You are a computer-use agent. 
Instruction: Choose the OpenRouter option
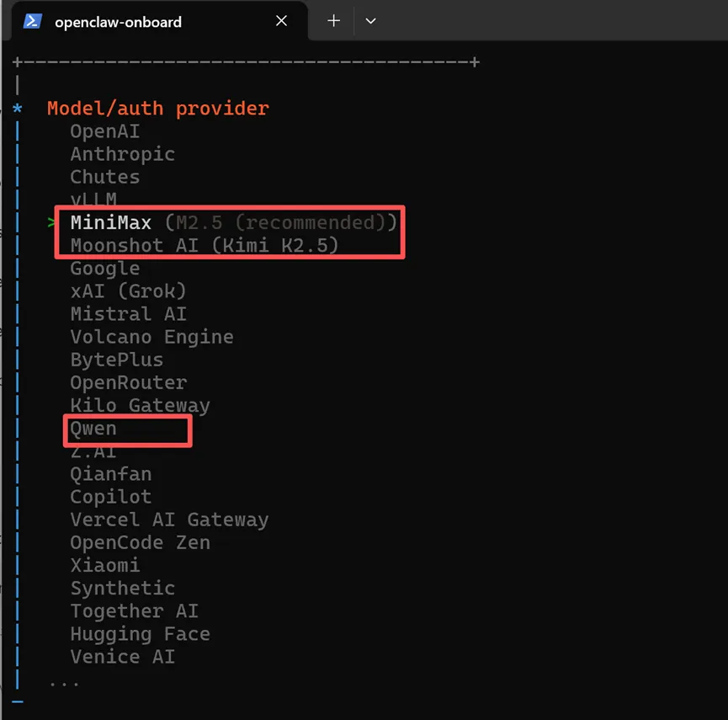129,383
